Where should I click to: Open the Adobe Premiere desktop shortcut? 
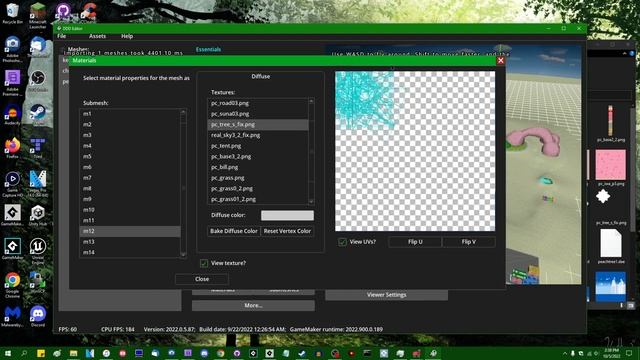pos(12,83)
